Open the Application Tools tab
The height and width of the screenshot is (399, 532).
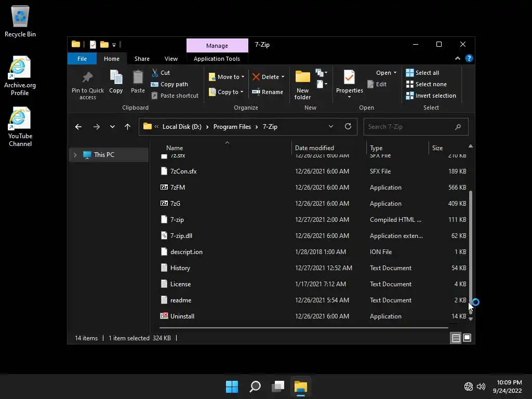pyautogui.click(x=217, y=59)
